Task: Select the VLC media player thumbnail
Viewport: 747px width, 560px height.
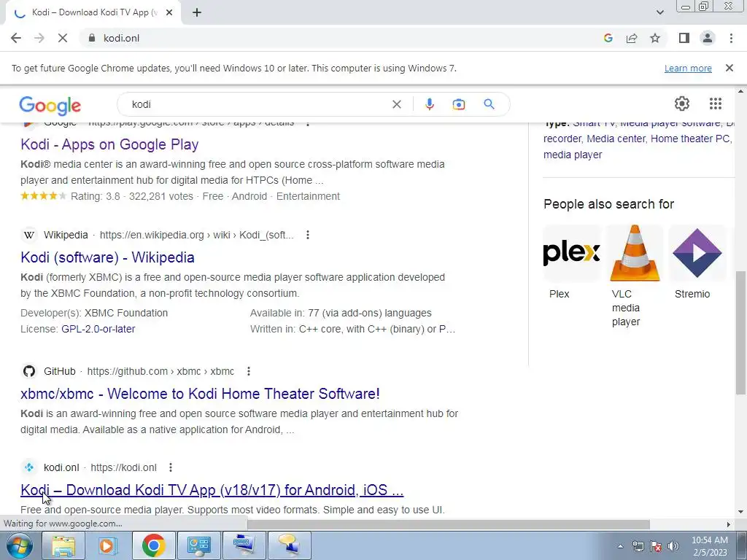Action: 635,253
